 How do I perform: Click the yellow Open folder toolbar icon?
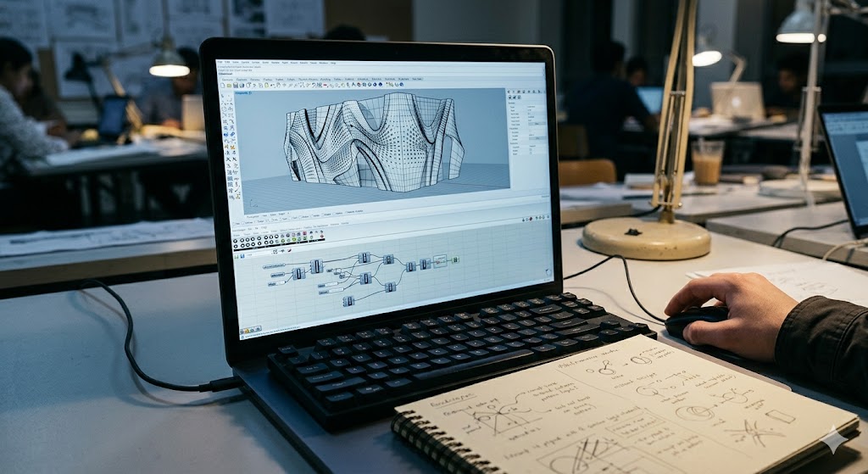click(229, 86)
